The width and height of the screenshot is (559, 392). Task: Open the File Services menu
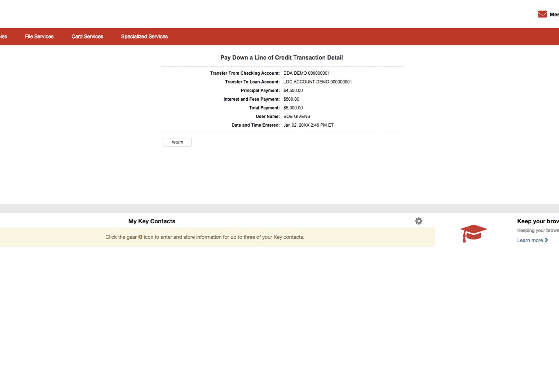39,36
